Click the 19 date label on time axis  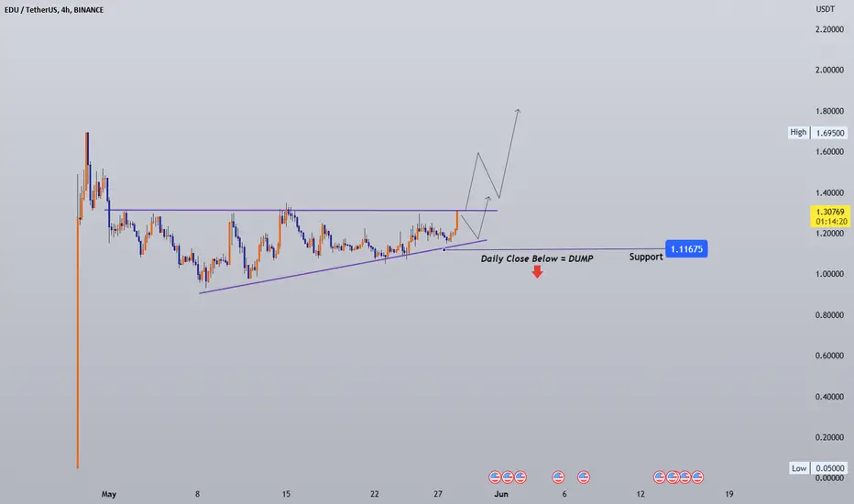tap(729, 494)
